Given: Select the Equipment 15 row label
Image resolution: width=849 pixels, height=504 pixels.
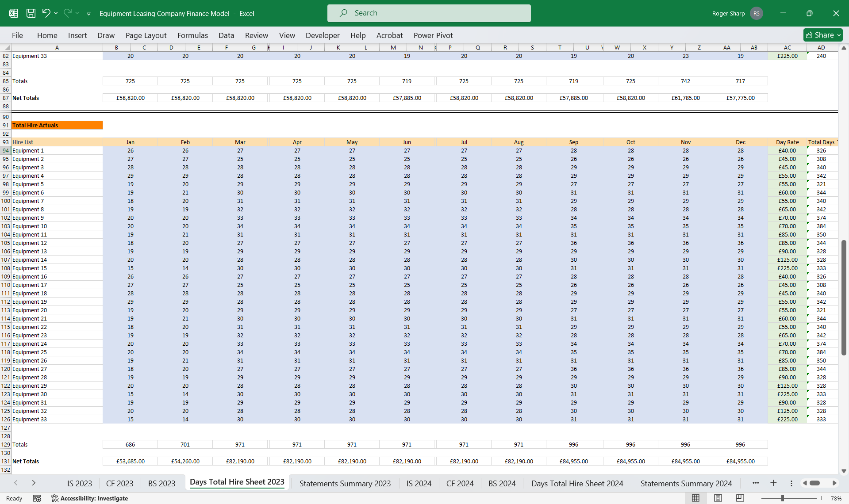Looking at the screenshot, I should coord(57,268).
